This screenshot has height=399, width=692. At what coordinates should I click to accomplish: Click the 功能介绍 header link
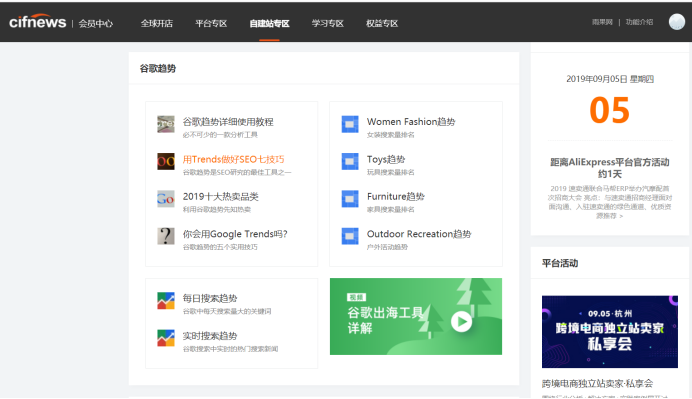point(639,22)
